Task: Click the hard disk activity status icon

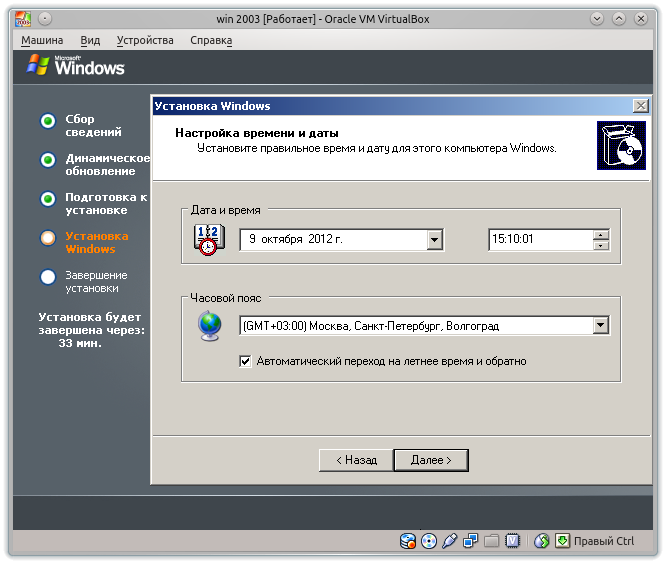Action: (408, 541)
